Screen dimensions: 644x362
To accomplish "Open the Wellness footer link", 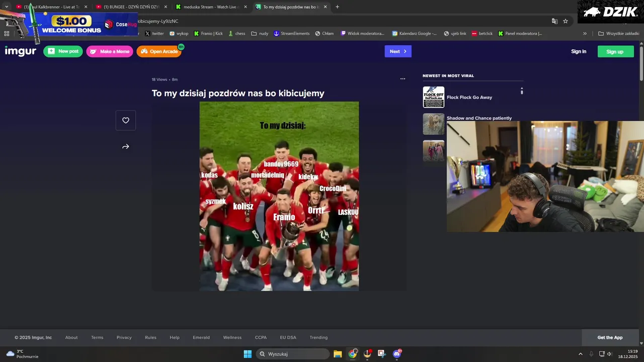I will pyautogui.click(x=232, y=337).
